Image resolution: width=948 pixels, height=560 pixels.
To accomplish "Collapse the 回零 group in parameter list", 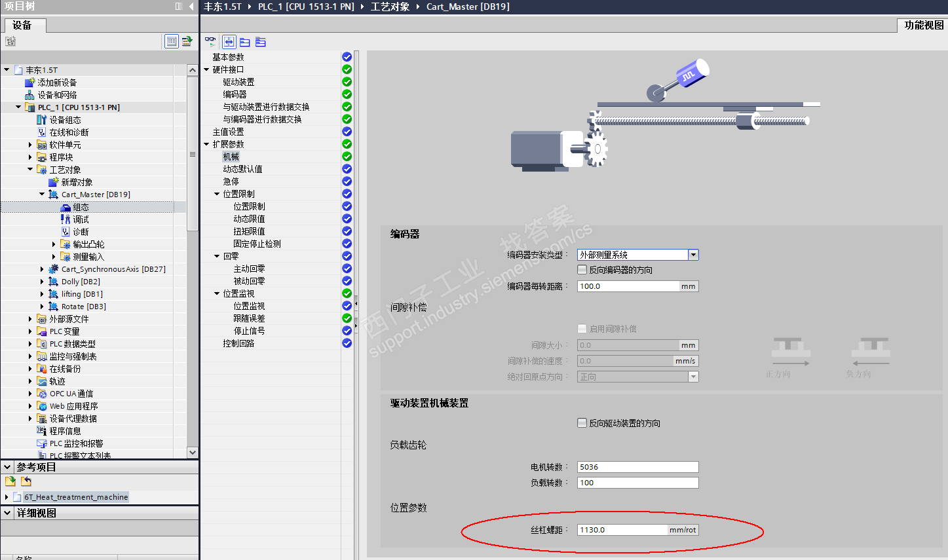I will click(217, 256).
